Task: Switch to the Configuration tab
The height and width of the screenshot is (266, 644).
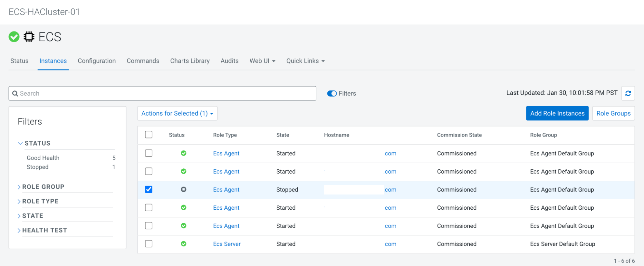Action: pyautogui.click(x=97, y=61)
